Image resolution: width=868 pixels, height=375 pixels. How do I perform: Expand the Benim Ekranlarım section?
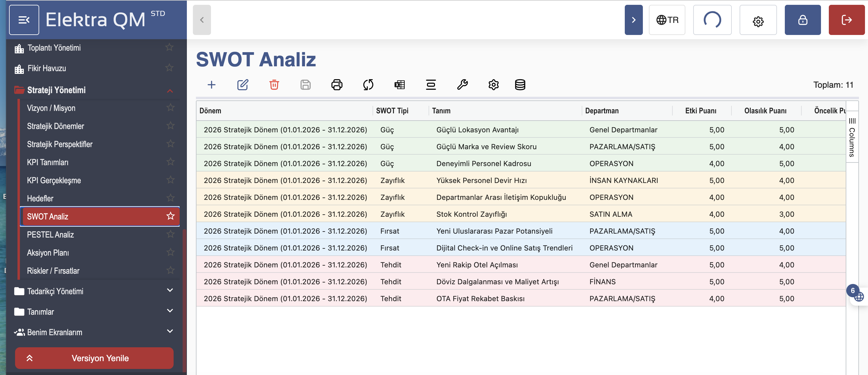[x=170, y=332]
